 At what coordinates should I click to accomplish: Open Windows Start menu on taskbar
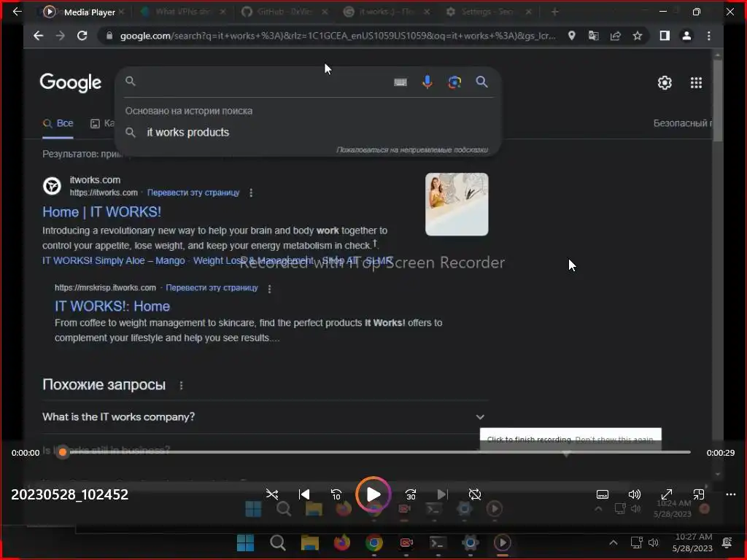tap(245, 542)
